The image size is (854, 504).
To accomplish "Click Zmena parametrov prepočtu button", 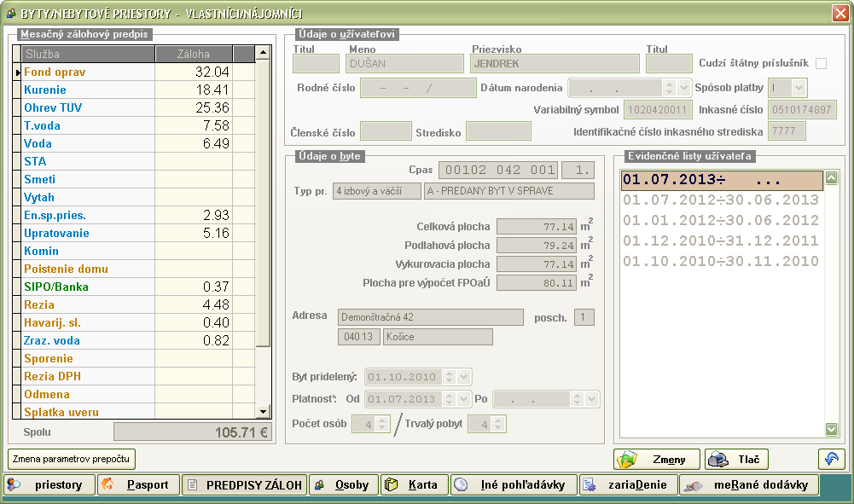I will click(x=72, y=459).
